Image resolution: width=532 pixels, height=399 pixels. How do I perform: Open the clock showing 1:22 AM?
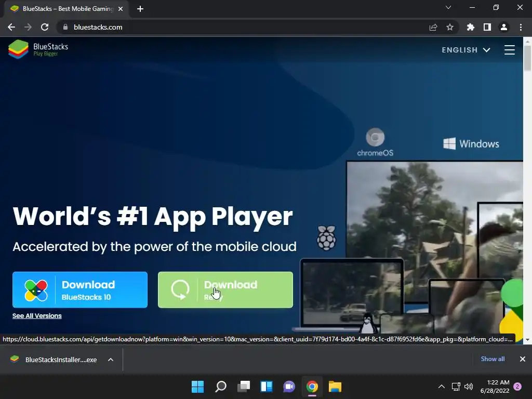[495, 387]
